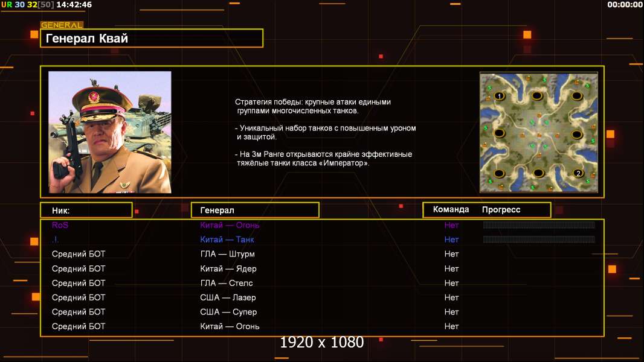This screenshot has height=362, width=644.
Task: Click start position 2 on the minimap
Action: pos(578,173)
